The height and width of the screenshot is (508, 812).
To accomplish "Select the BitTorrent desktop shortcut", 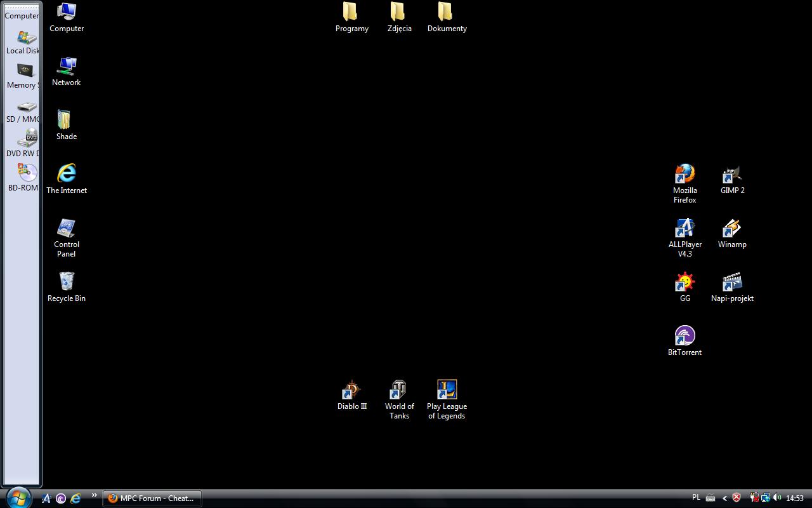I will coord(685,342).
